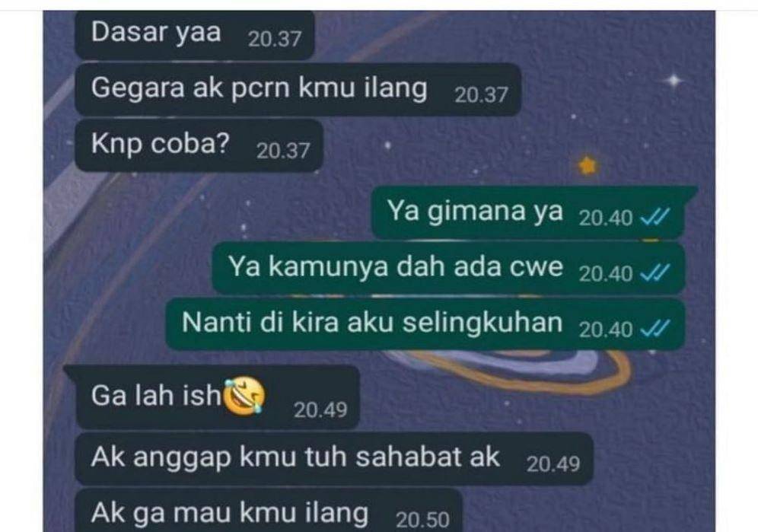Image resolution: width=758 pixels, height=532 pixels.
Task: Click the white sparkle star in wallpaper
Action: (x=674, y=80)
